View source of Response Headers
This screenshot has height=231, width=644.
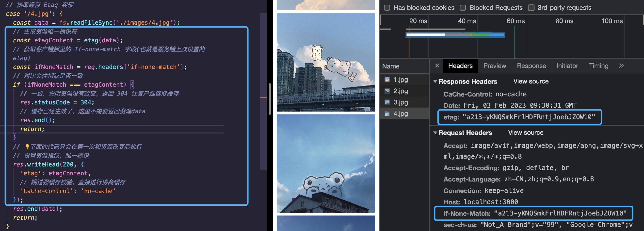click(x=531, y=81)
